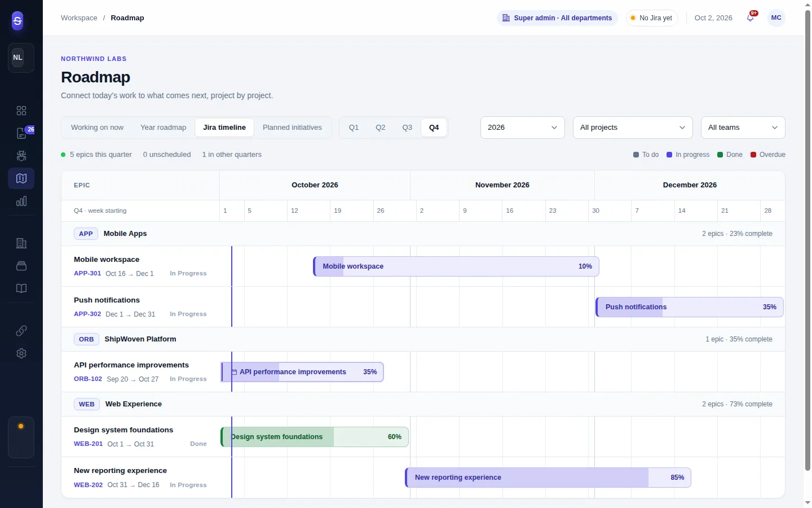Open the stacked cards icon in the sidebar

pyautogui.click(x=21, y=266)
